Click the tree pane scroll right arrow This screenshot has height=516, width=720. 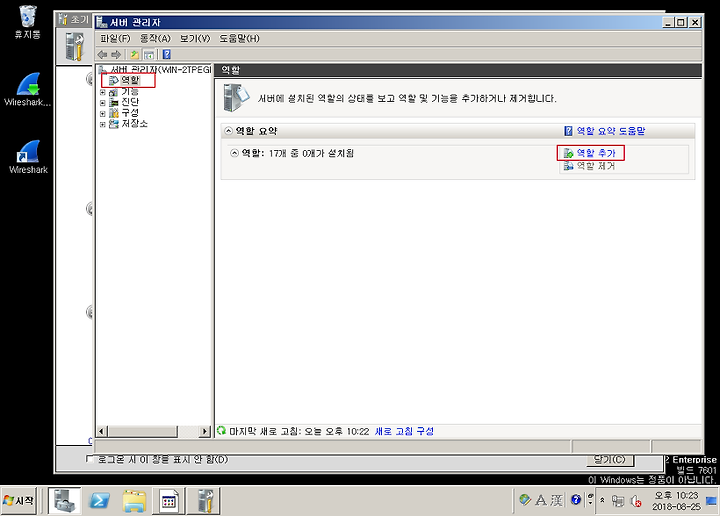click(204, 431)
